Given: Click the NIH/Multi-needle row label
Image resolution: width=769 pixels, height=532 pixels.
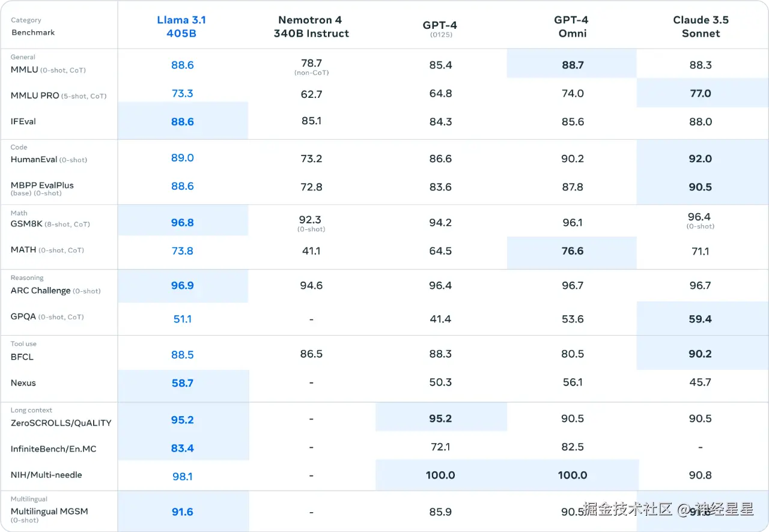Looking at the screenshot, I should [46, 474].
